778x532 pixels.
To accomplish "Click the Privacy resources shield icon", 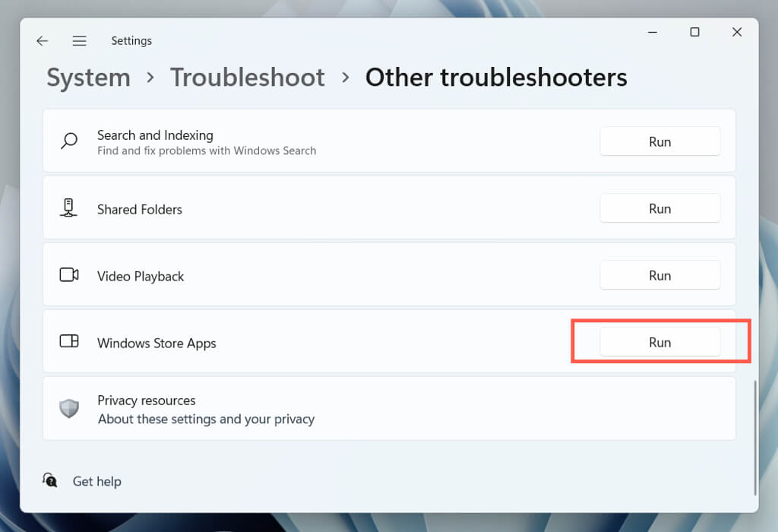I will [69, 409].
